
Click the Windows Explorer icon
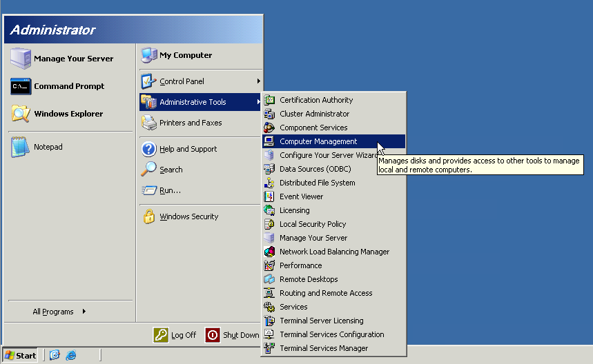(x=21, y=114)
